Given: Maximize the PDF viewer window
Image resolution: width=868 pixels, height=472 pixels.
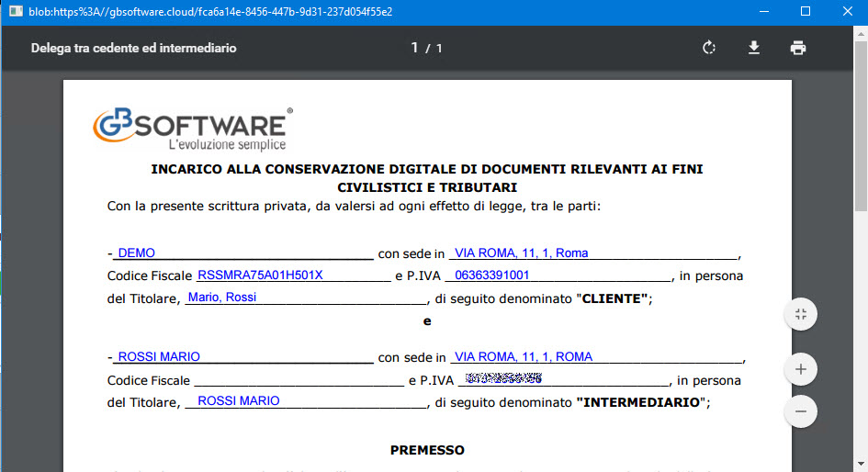Looking at the screenshot, I should [806, 12].
